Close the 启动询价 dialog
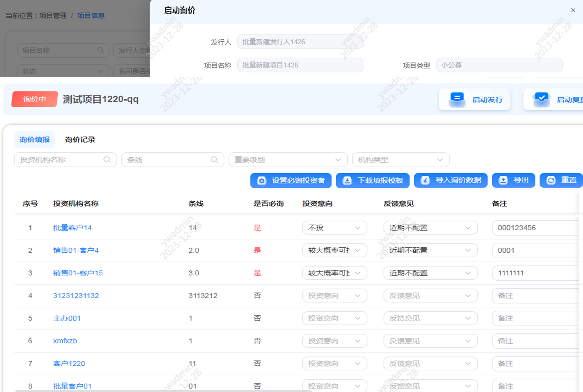The image size is (583, 392). 573,10
